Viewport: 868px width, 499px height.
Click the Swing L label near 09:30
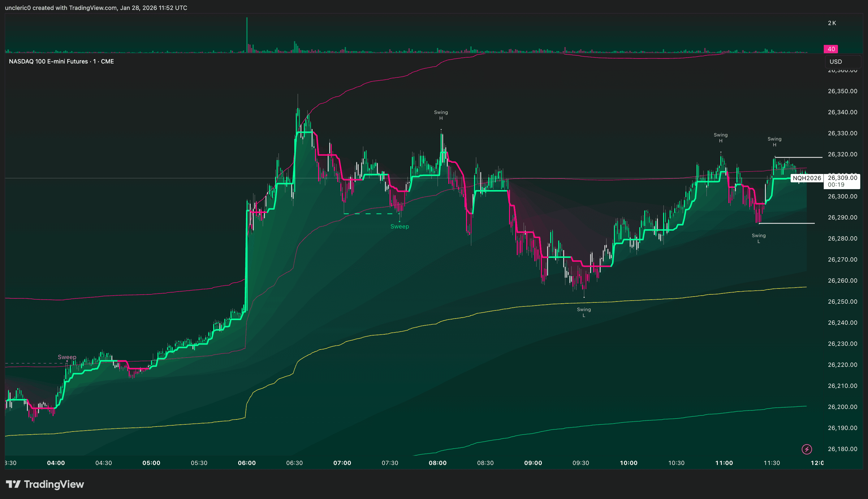click(x=584, y=312)
